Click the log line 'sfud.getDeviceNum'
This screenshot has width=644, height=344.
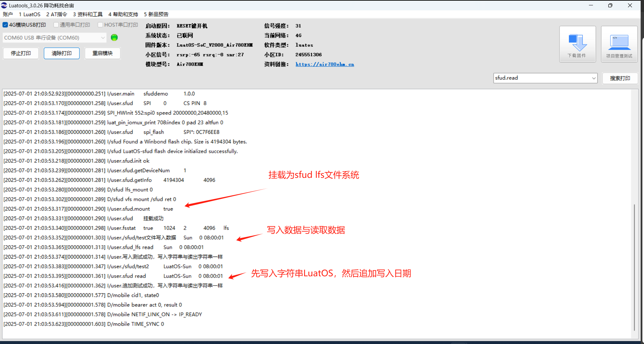[x=95, y=170]
